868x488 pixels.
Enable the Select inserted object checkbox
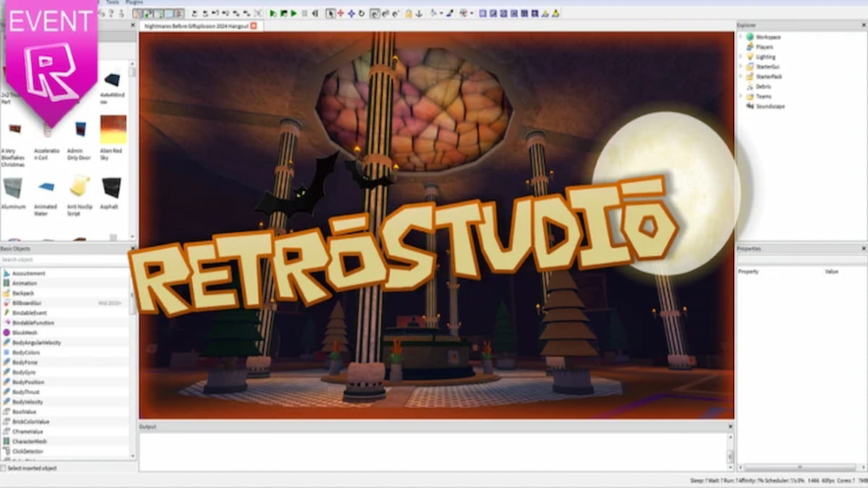(4, 468)
